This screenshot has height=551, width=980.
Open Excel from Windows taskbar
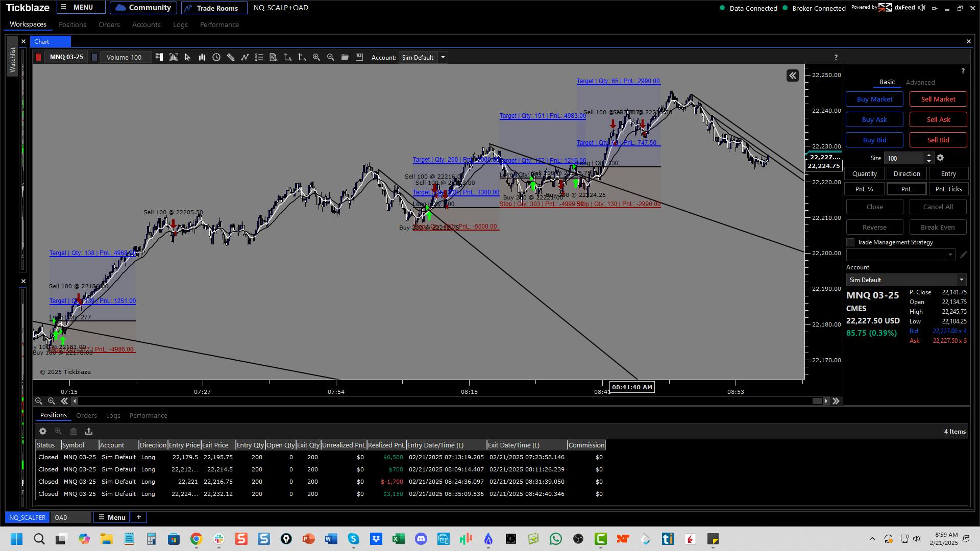point(398,539)
